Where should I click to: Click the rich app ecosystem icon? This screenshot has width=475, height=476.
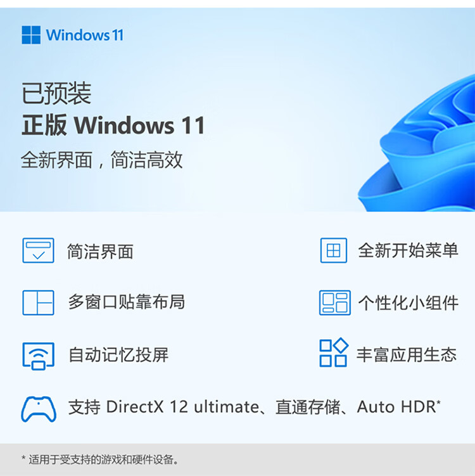[x=334, y=352]
